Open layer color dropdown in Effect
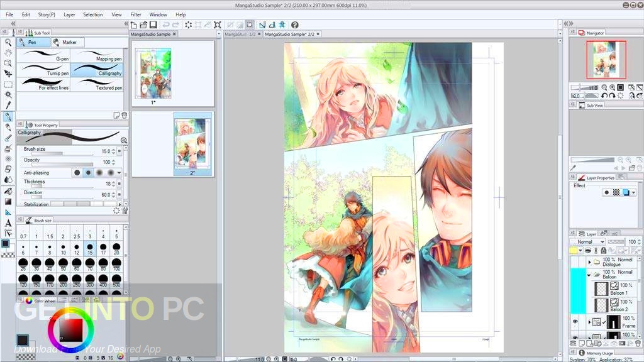The image size is (644, 362). click(x=634, y=192)
